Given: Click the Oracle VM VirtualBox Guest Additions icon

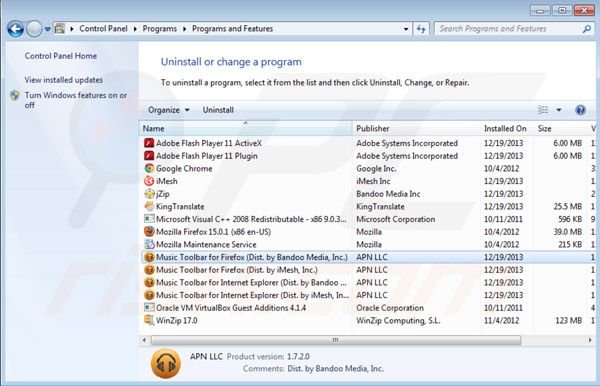Looking at the screenshot, I should 149,308.
